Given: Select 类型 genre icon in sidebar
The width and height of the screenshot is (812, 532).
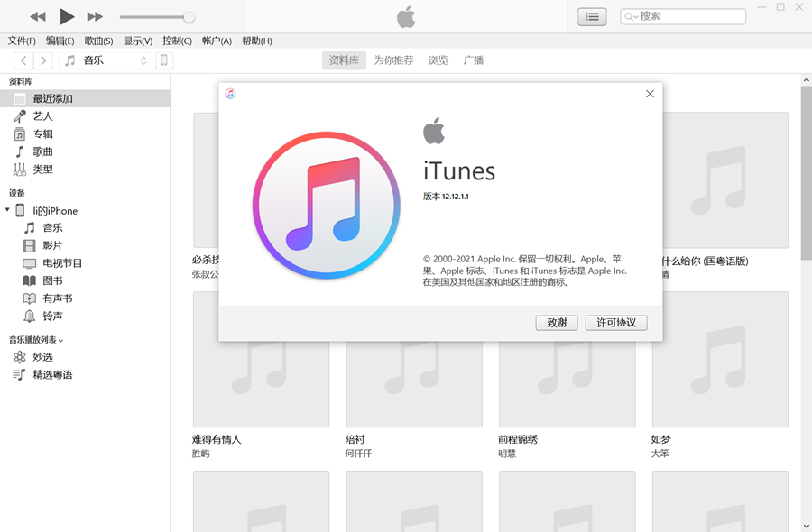Looking at the screenshot, I should [19, 170].
